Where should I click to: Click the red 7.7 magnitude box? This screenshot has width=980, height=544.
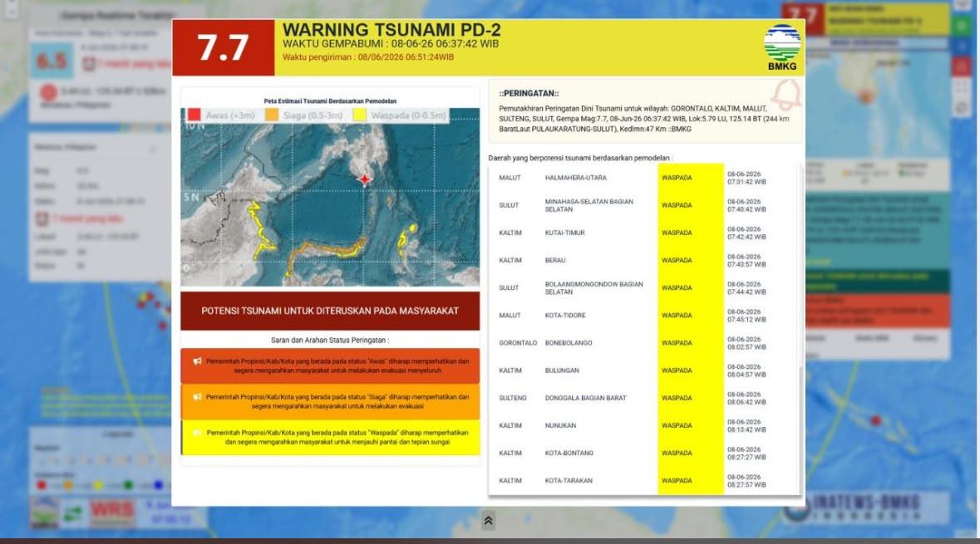click(x=223, y=47)
